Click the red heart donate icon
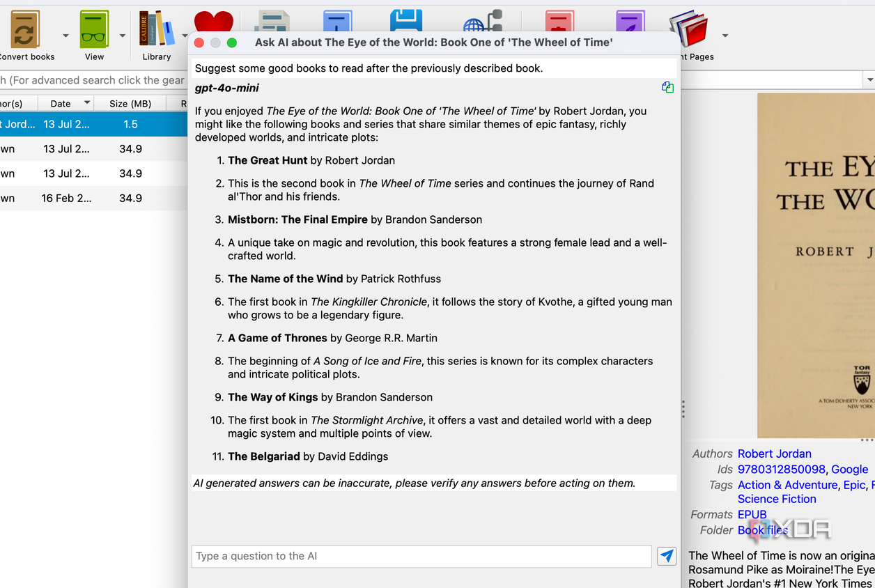This screenshot has height=588, width=875. point(214,22)
